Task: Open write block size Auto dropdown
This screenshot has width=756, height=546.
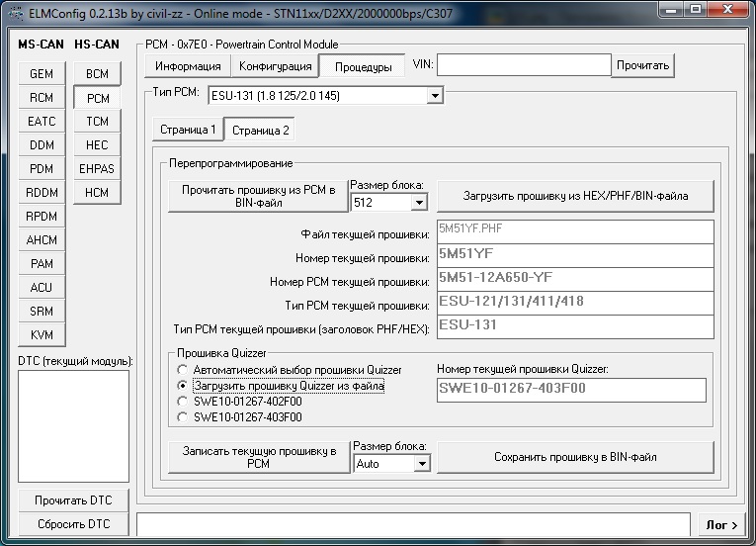Action: tap(422, 464)
